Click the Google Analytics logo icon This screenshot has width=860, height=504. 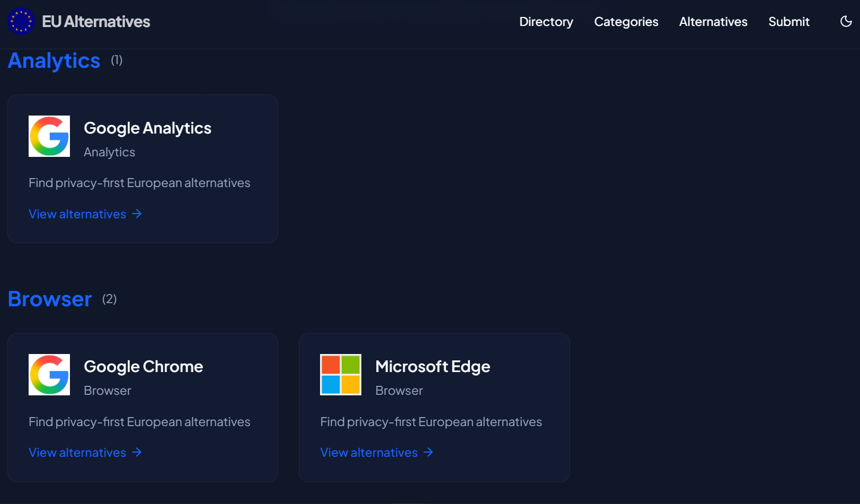tap(49, 136)
